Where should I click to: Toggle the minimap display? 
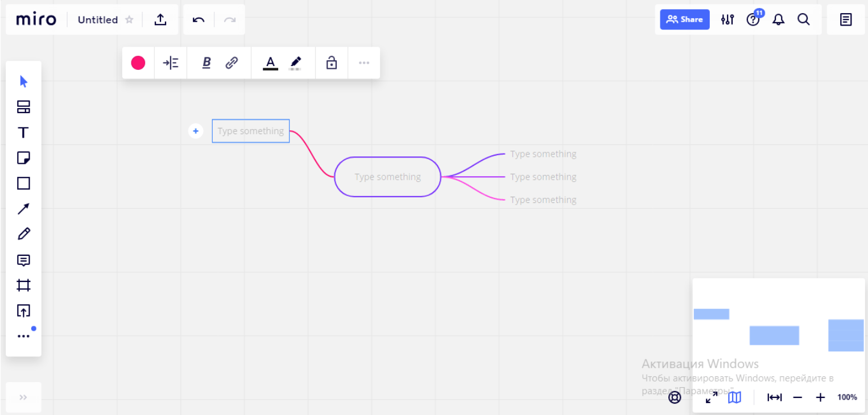click(x=735, y=397)
